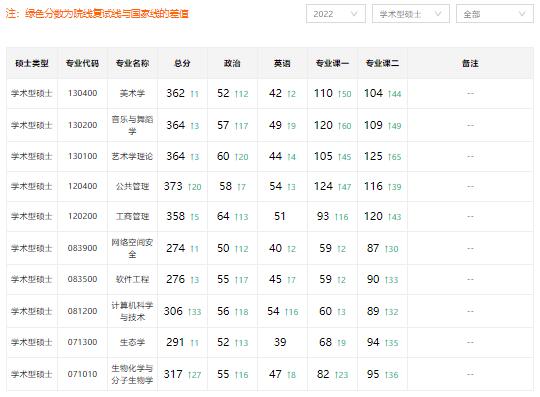This screenshot has height=397, width=540.
Task: Click politics score 64 for 工商管理
Action: (x=223, y=216)
